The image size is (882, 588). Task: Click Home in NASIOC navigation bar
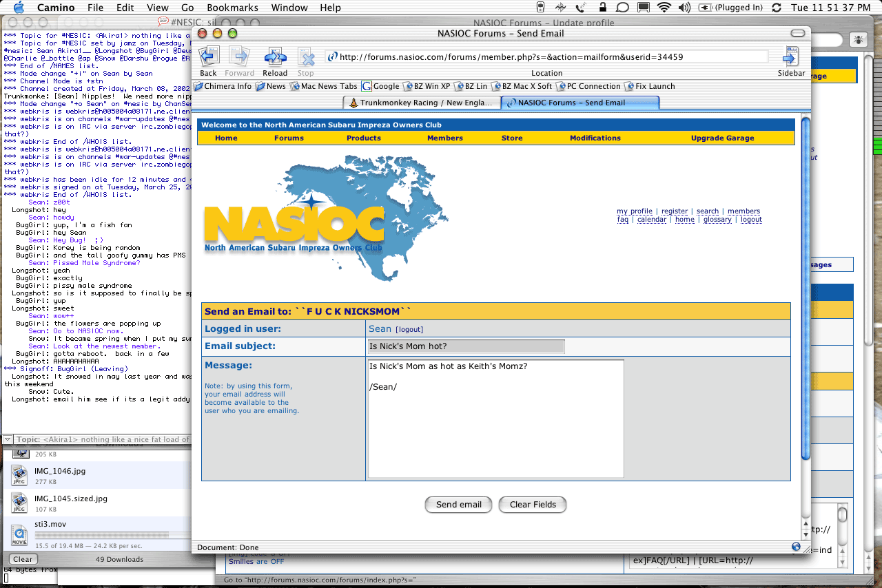[226, 138]
